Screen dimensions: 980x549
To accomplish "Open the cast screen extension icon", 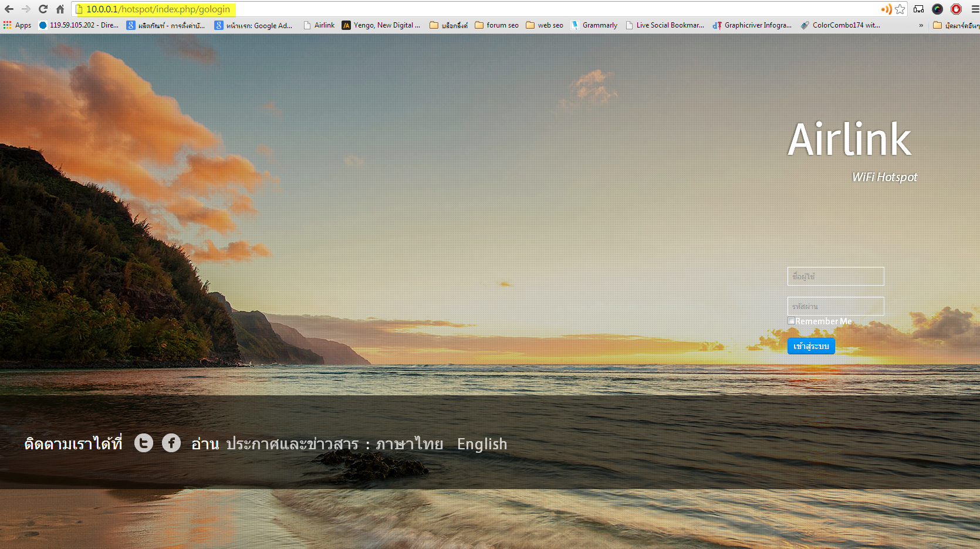I will point(919,9).
